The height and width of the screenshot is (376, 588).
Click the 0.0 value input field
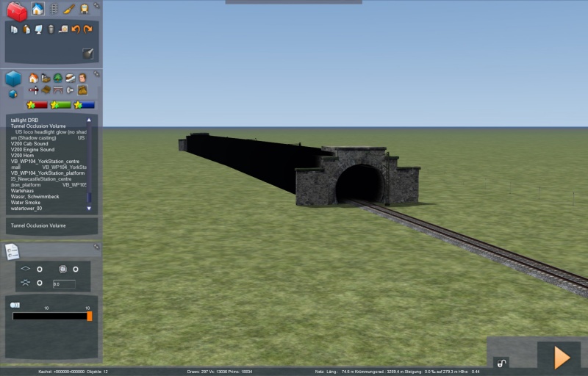coord(64,284)
